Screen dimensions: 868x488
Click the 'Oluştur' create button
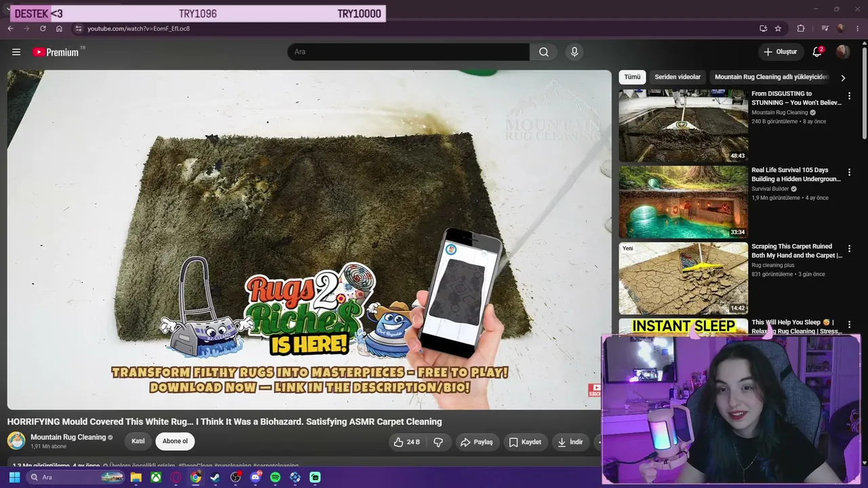[781, 52]
